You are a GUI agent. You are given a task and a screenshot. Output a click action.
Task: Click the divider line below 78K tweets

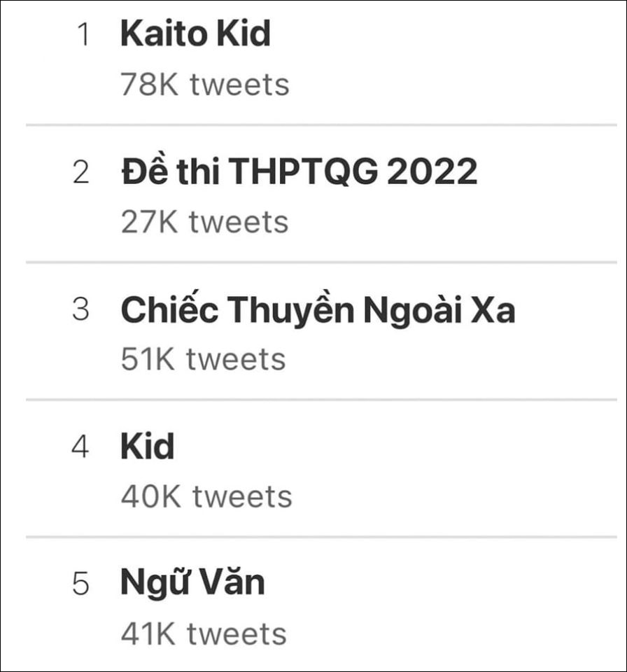coord(322,125)
